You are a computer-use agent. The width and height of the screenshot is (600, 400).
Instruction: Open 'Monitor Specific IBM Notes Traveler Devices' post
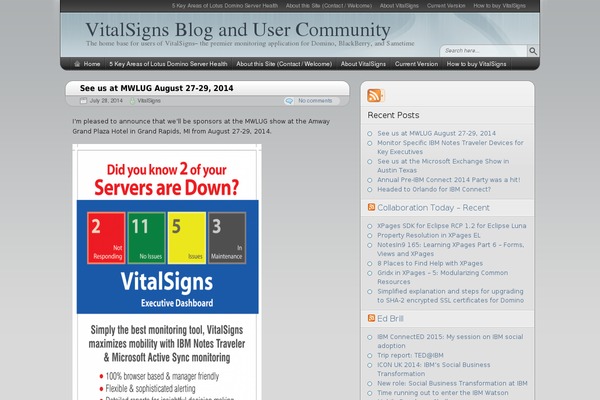pyautogui.click(x=450, y=147)
